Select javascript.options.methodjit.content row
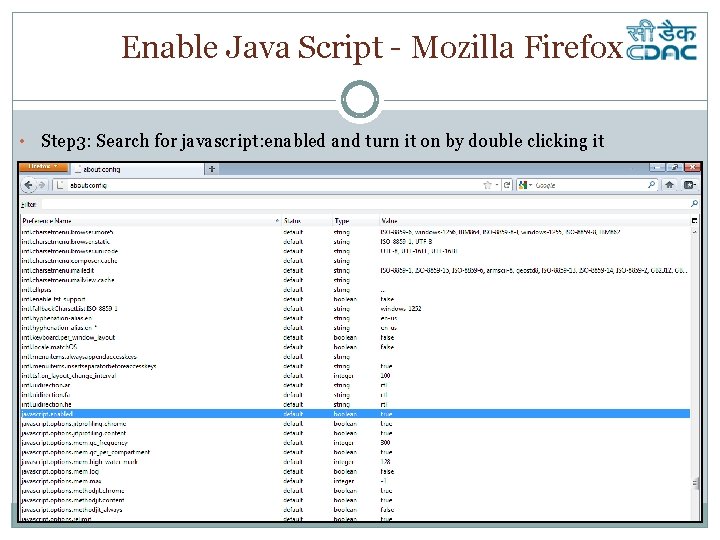 tap(355, 500)
